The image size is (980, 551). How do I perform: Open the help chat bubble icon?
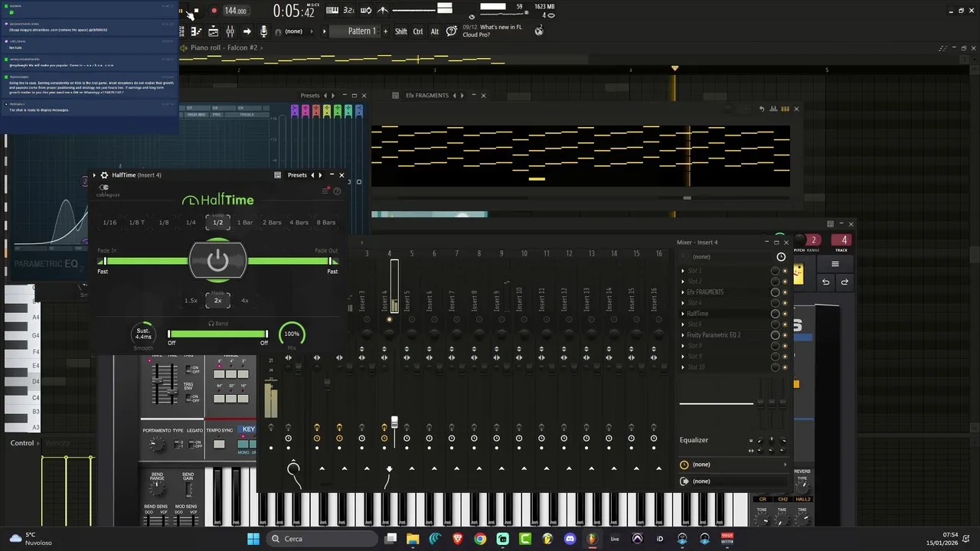click(x=452, y=31)
